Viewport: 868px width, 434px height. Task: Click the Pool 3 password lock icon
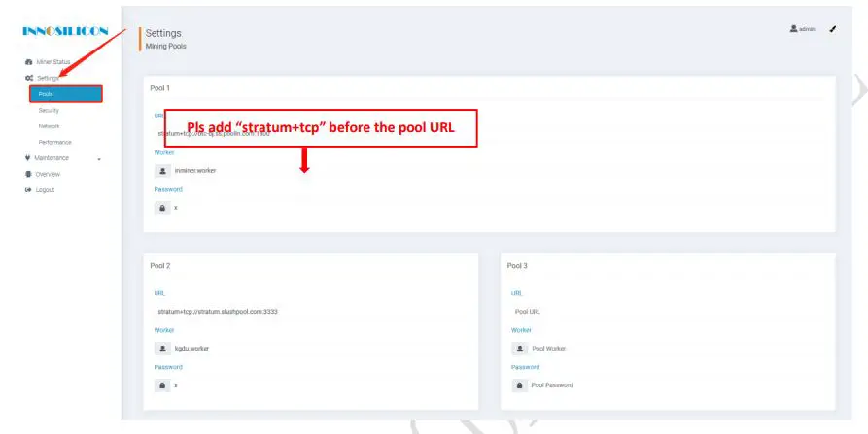coord(519,385)
